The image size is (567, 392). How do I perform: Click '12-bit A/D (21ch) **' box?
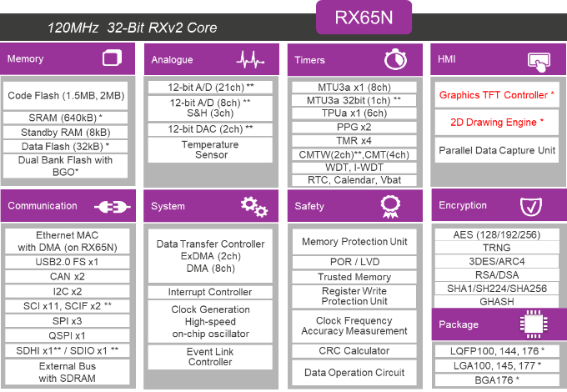coord(210,88)
